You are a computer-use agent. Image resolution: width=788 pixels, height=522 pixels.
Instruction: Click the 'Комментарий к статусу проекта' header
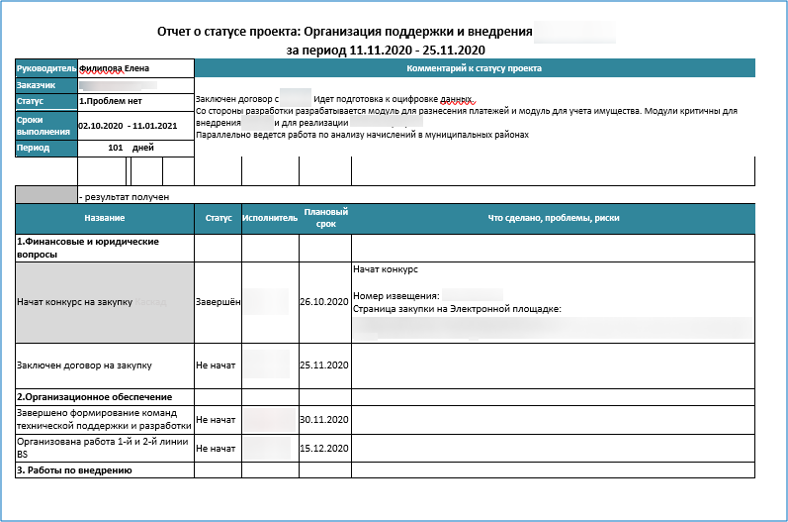474,68
